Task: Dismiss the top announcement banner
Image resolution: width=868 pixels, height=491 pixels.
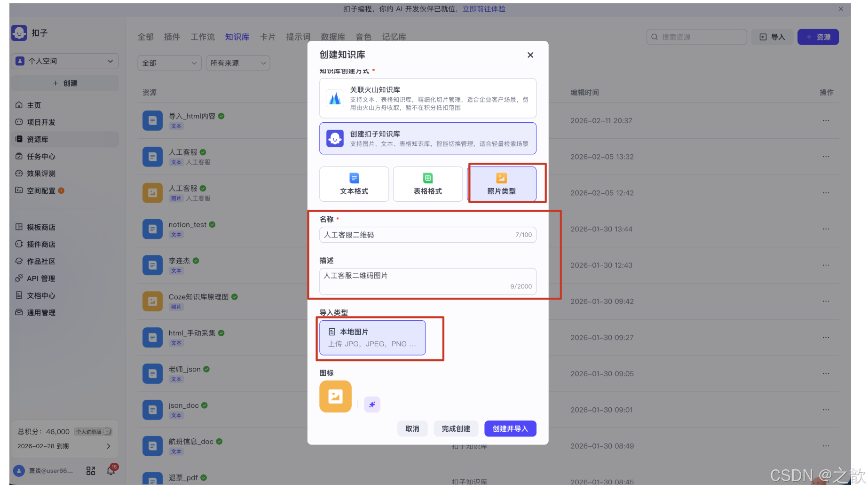Action: pyautogui.click(x=841, y=9)
